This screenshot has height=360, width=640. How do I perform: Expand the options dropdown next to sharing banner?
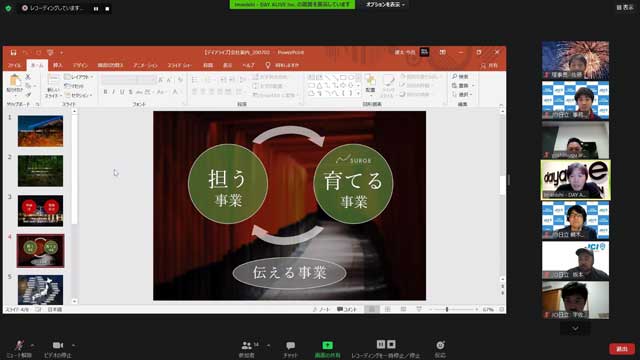pyautogui.click(x=385, y=4)
